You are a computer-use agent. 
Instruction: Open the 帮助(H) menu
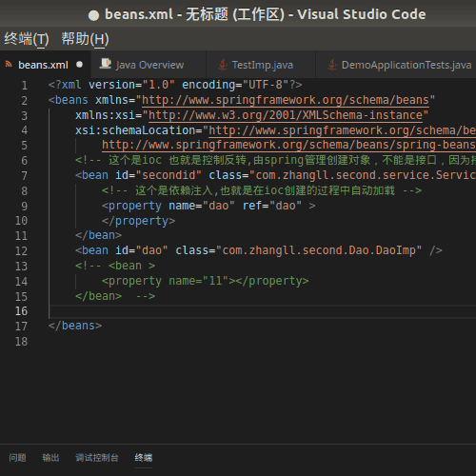pyautogui.click(x=85, y=39)
